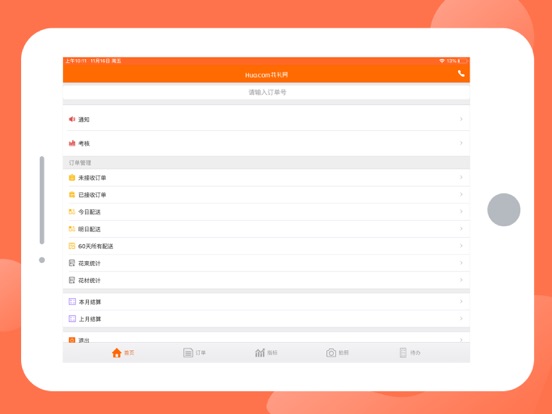Open 上月结算 via its right chevron
Viewport: 552px width, 414px height.
pyautogui.click(x=461, y=318)
